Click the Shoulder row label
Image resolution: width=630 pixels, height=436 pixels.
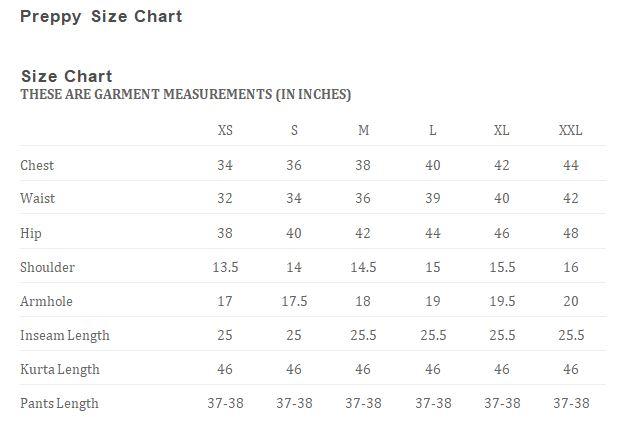click(x=47, y=267)
